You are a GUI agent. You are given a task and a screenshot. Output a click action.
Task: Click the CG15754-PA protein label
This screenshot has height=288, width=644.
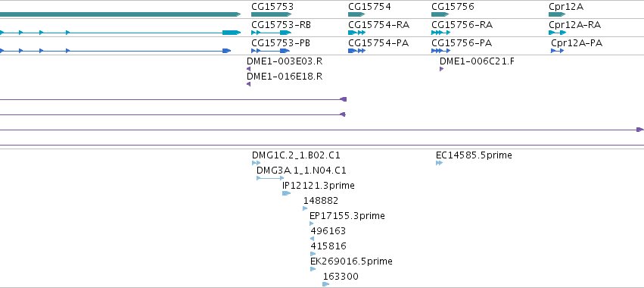(378, 43)
